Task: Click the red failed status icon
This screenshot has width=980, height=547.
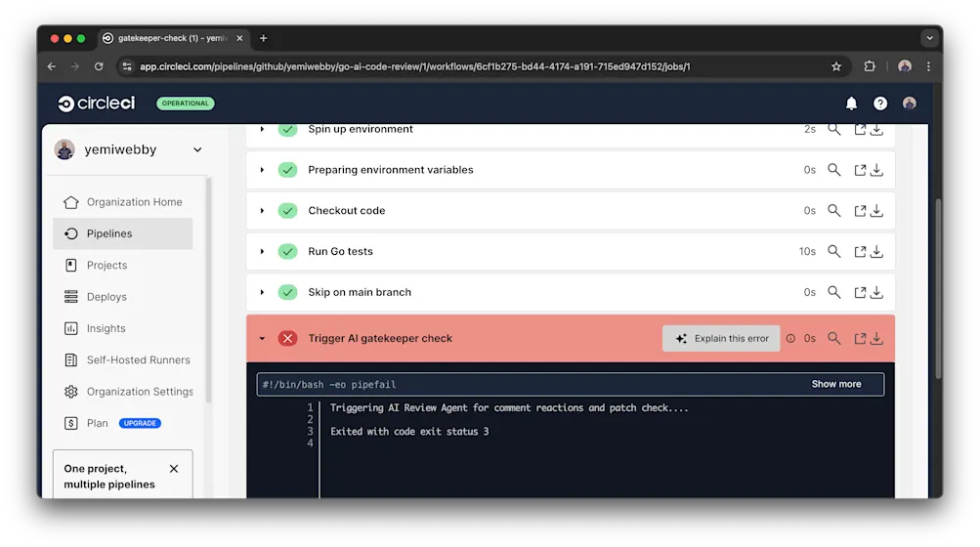Action: [287, 338]
